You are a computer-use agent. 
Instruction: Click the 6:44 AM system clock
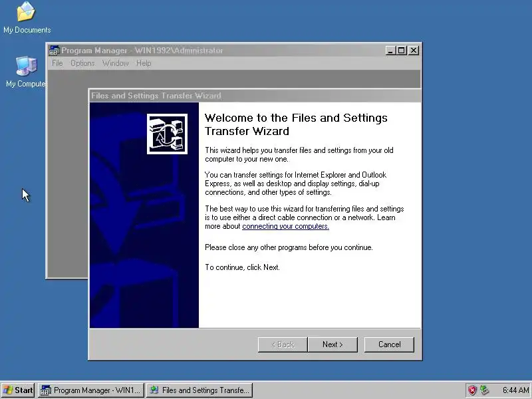click(516, 390)
